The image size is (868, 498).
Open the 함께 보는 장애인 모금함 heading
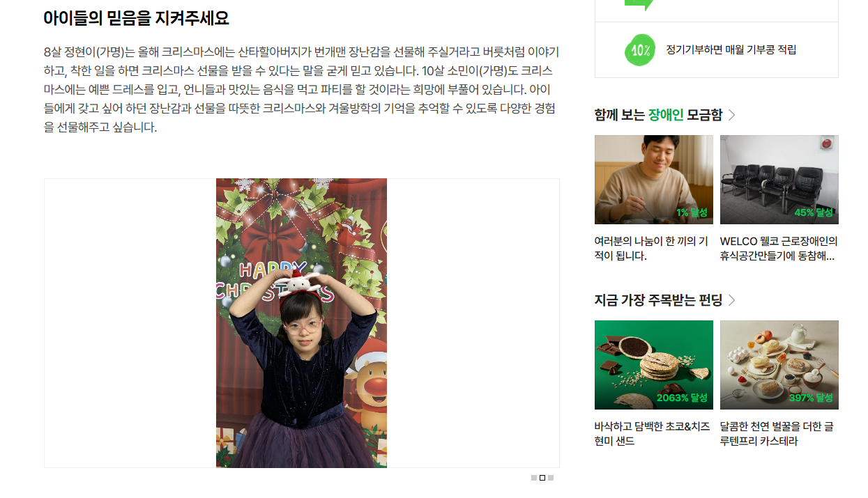tap(658, 115)
